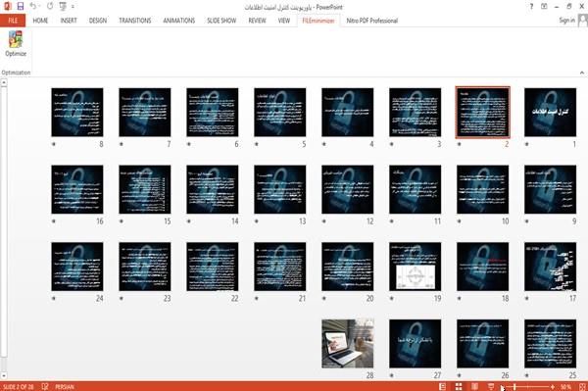
Task: Click transition star icon under slide 9
Action: 527,221
